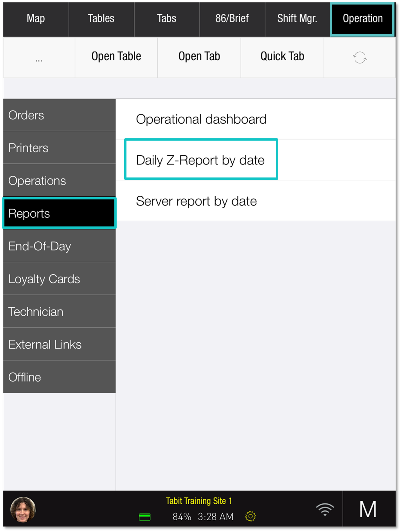Select Offline from the sidebar
The image size is (402, 532).
tap(25, 377)
